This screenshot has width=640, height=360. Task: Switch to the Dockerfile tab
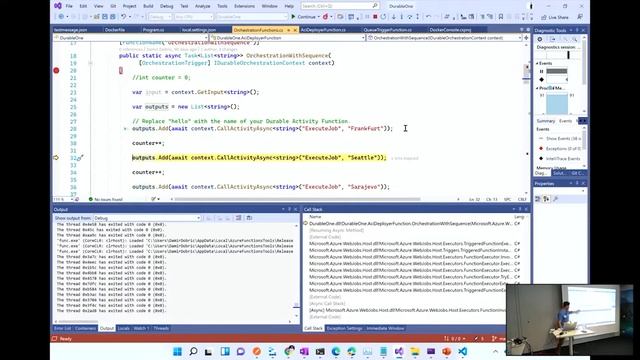pyautogui.click(x=115, y=30)
